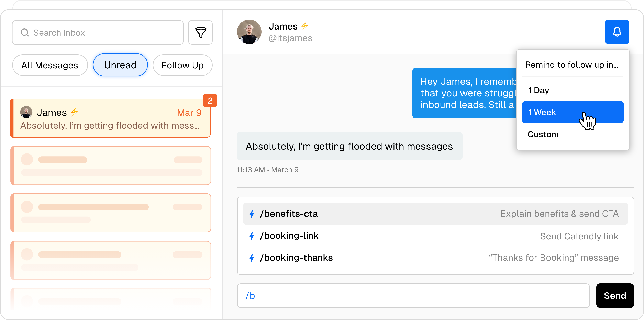This screenshot has width=644, height=320.
Task: Switch to All Messages tab
Action: [50, 65]
